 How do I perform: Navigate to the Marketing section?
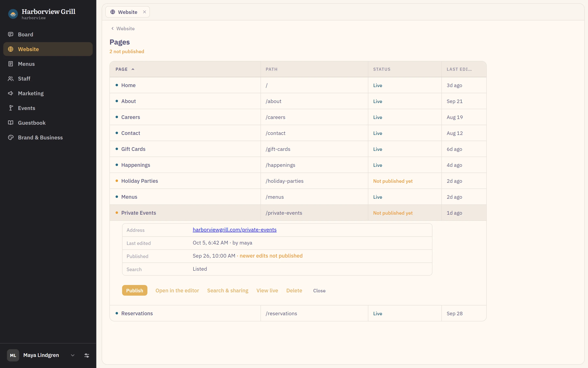point(48,93)
